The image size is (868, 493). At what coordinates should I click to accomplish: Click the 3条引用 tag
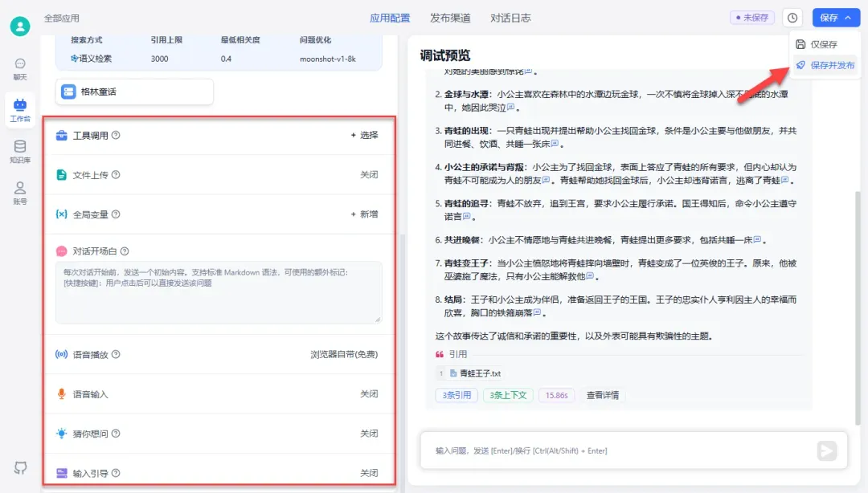pyautogui.click(x=457, y=395)
